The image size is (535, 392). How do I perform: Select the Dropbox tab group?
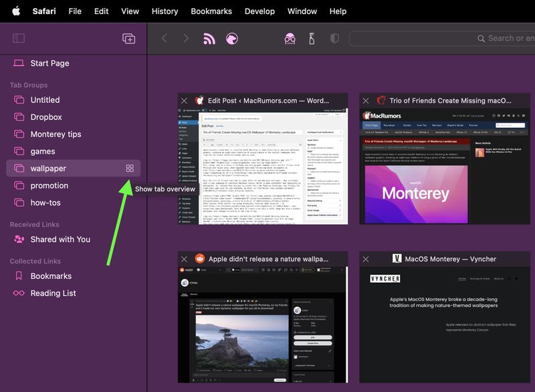46,117
